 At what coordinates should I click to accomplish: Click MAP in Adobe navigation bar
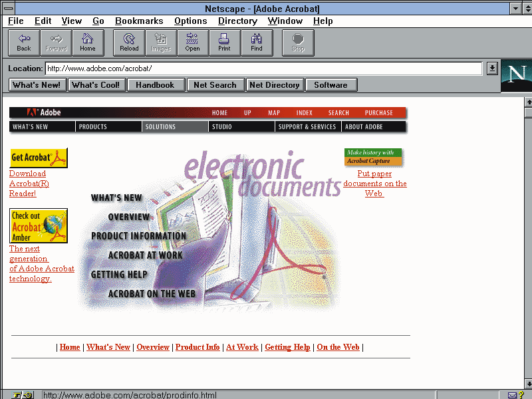[x=274, y=112]
